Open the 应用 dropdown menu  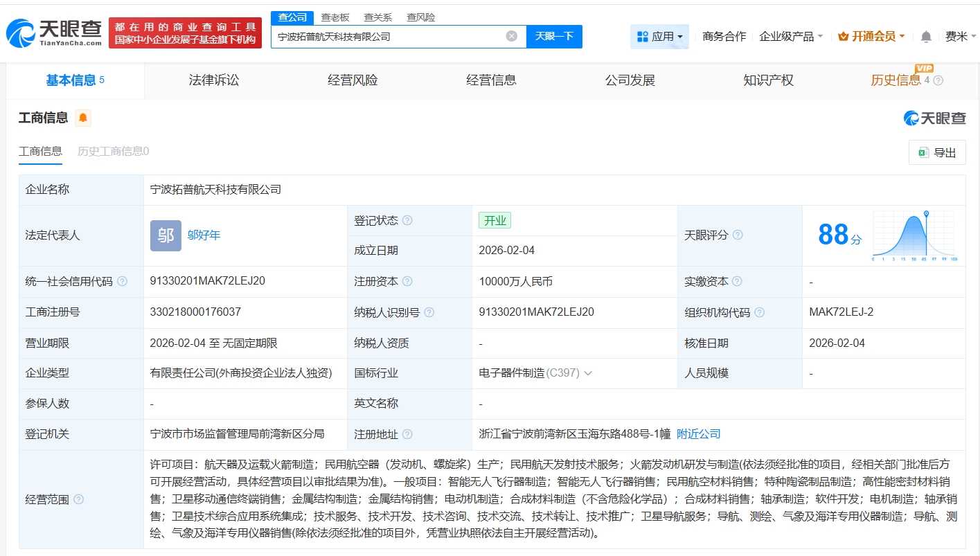(x=659, y=36)
